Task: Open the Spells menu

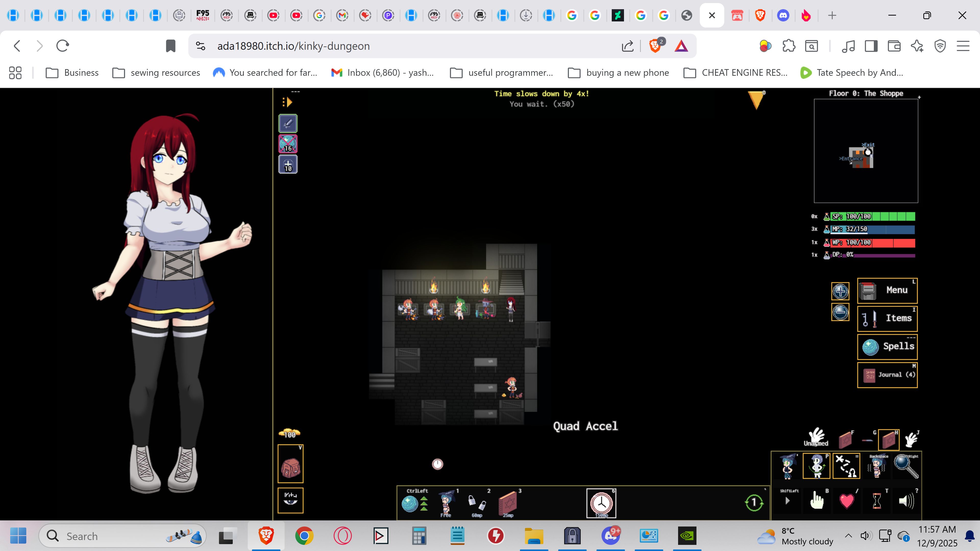Action: (887, 346)
